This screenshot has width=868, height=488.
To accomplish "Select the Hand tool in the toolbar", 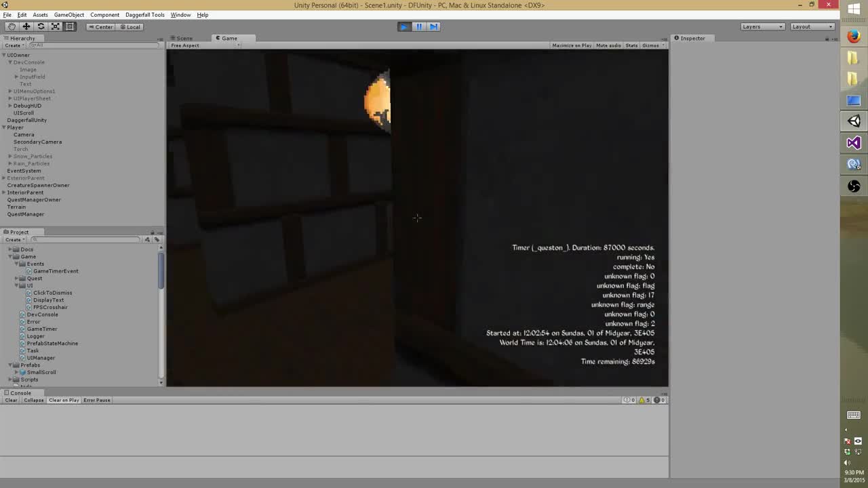I will pos(12,26).
